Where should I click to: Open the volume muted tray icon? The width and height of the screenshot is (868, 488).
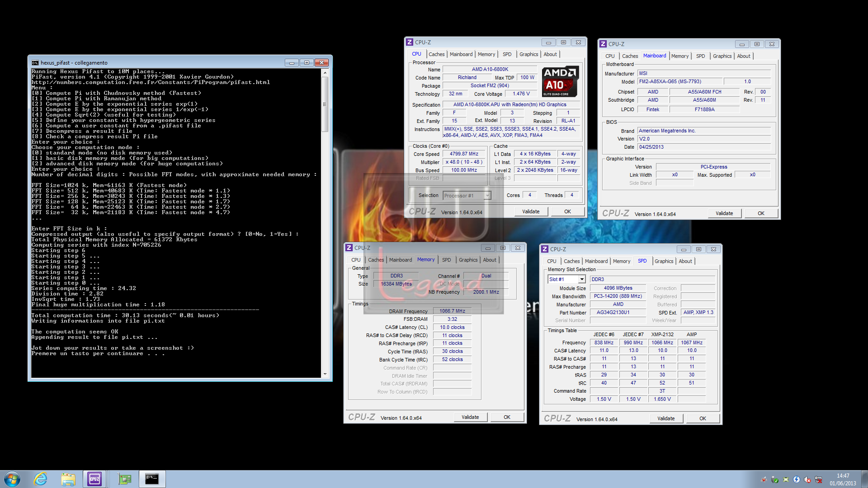[807, 480]
